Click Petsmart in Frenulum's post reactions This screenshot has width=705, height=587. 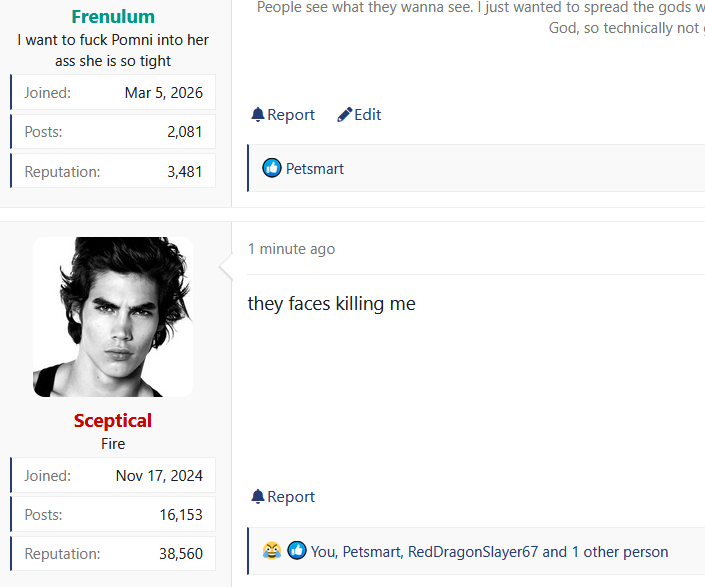pos(315,169)
